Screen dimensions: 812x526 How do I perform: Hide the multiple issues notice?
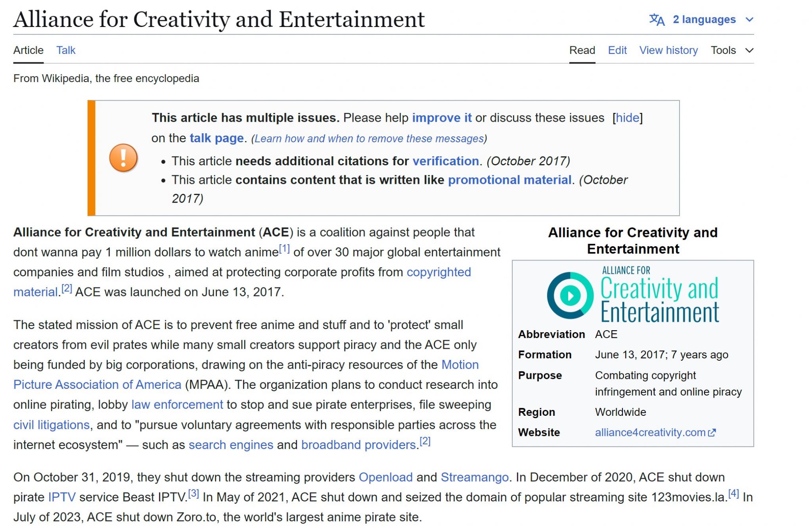point(627,118)
